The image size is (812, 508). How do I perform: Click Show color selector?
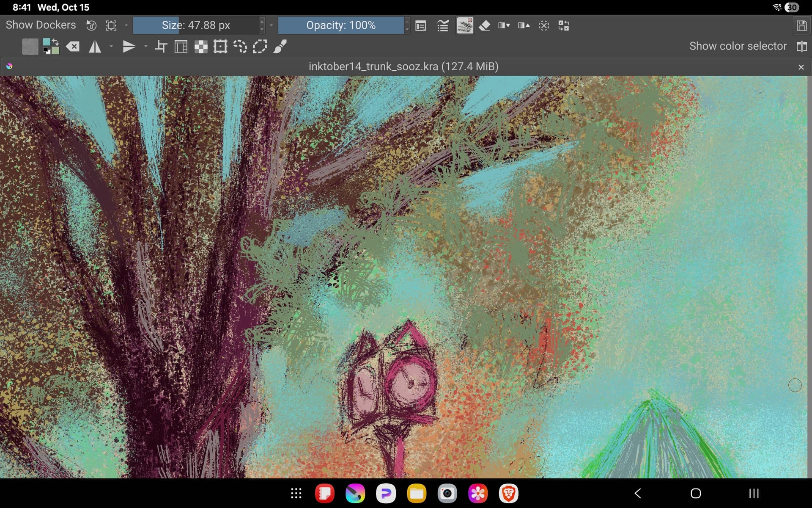click(738, 46)
